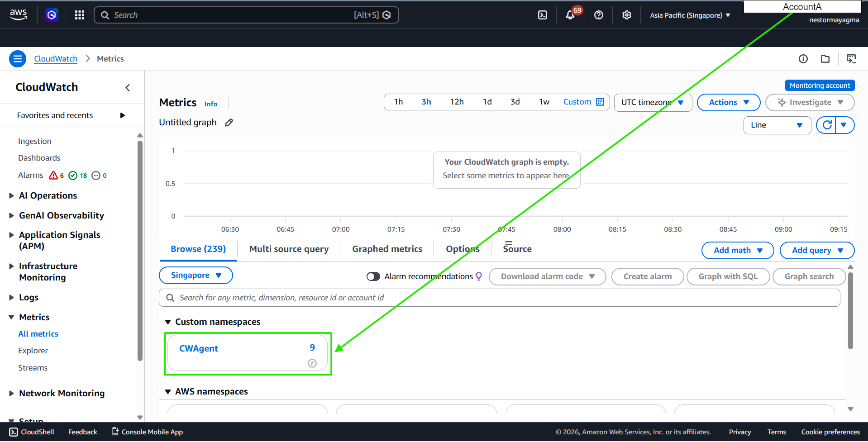Edit the Untitled graph name pencil icon
The height and width of the screenshot is (442, 868).
pos(229,123)
